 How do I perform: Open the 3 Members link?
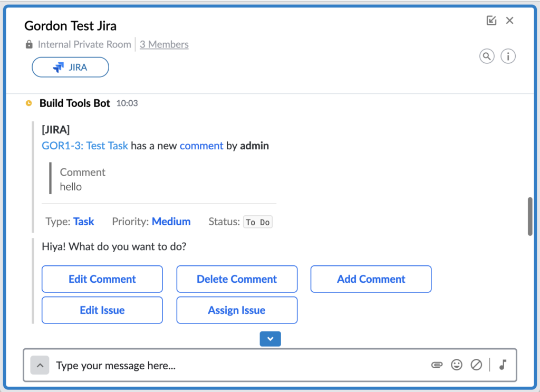(x=164, y=44)
